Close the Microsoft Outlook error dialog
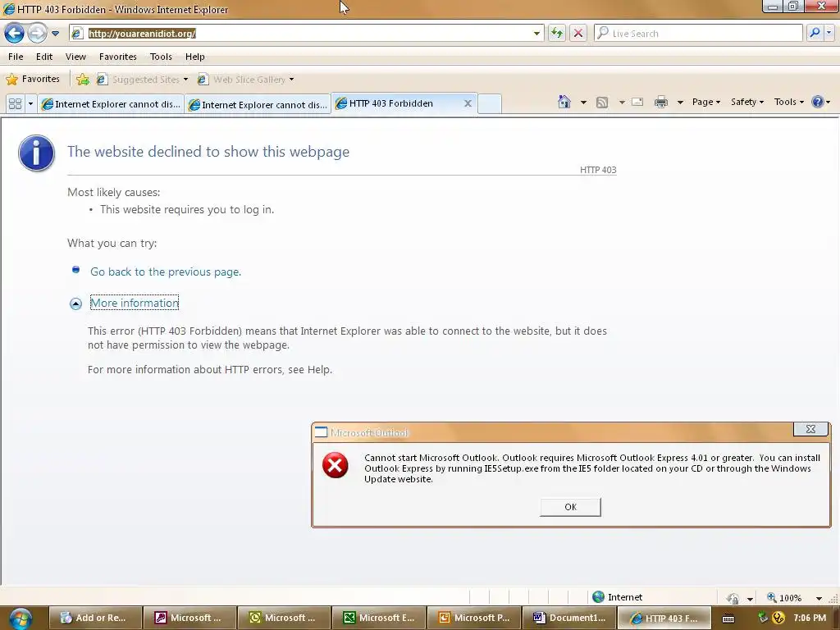 tap(810, 429)
